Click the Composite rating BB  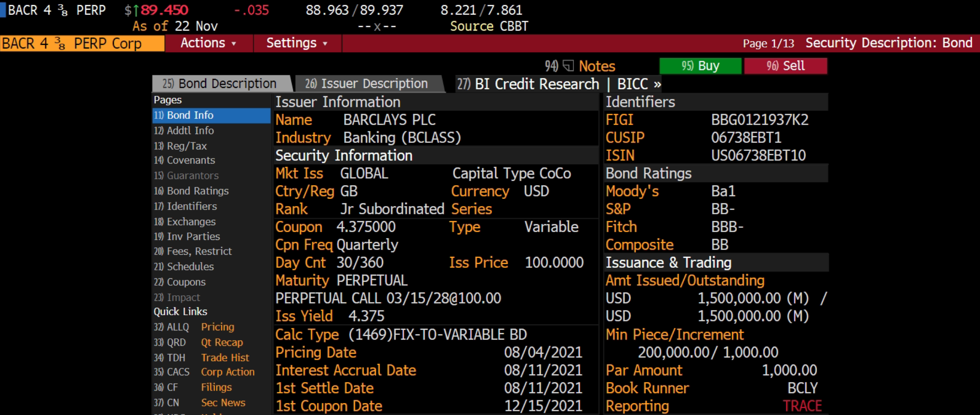coord(720,245)
